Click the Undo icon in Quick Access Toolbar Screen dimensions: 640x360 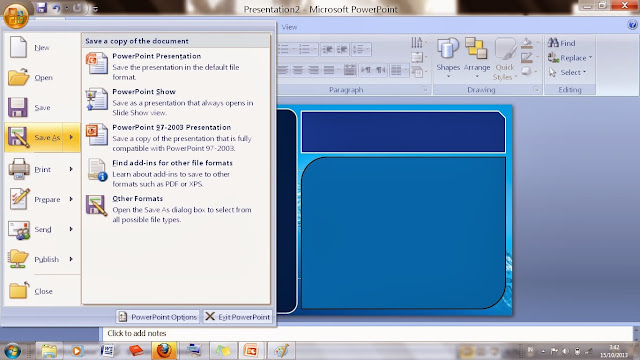(x=56, y=8)
